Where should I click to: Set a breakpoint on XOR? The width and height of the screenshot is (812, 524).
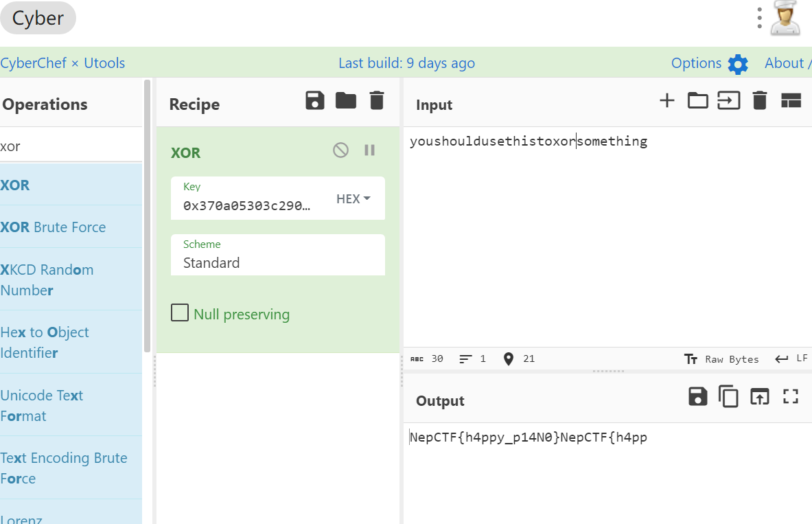coord(369,150)
